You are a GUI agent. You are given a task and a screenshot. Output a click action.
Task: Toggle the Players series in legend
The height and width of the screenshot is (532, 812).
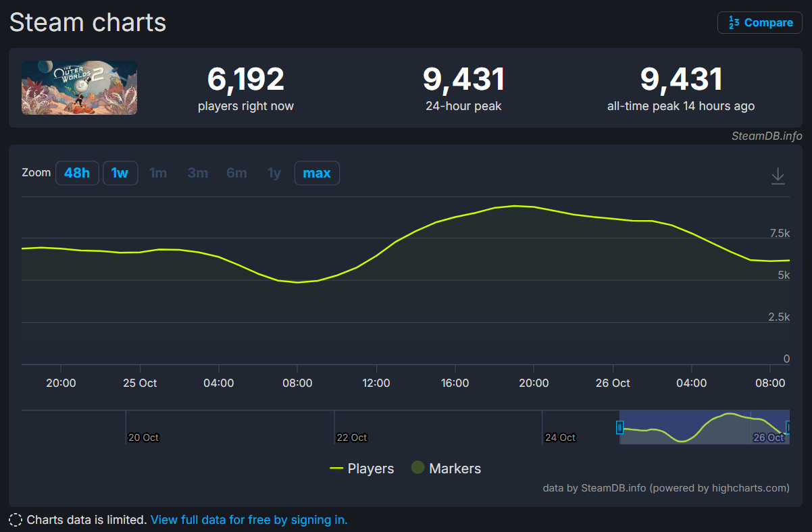361,469
